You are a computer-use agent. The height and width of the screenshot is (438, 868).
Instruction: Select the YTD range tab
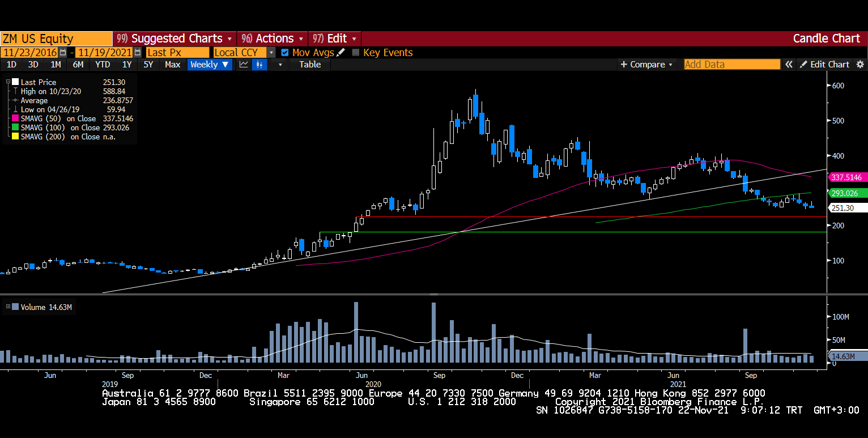[x=103, y=64]
